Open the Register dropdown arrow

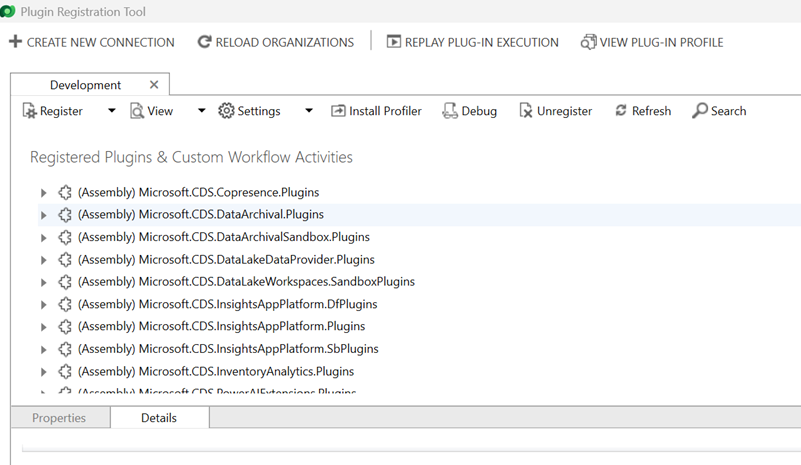coord(112,111)
